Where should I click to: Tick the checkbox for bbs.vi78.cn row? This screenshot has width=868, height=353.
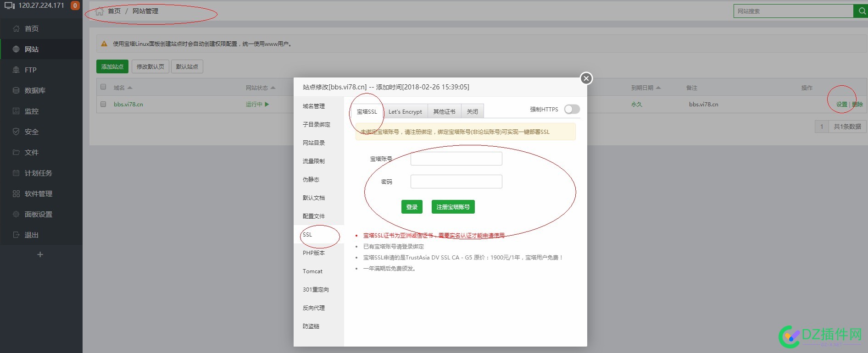click(x=103, y=104)
